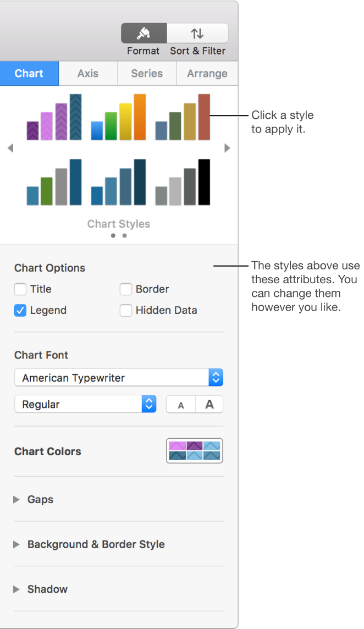This screenshot has height=629, width=364.
Task: Enable the Hidden Data checkbox
Action: pyautogui.click(x=126, y=310)
